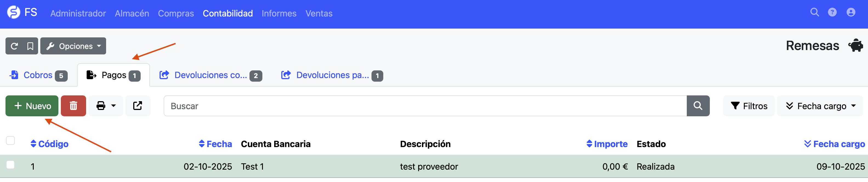
Task: Click the magnifier button beside the search box
Action: (x=697, y=106)
